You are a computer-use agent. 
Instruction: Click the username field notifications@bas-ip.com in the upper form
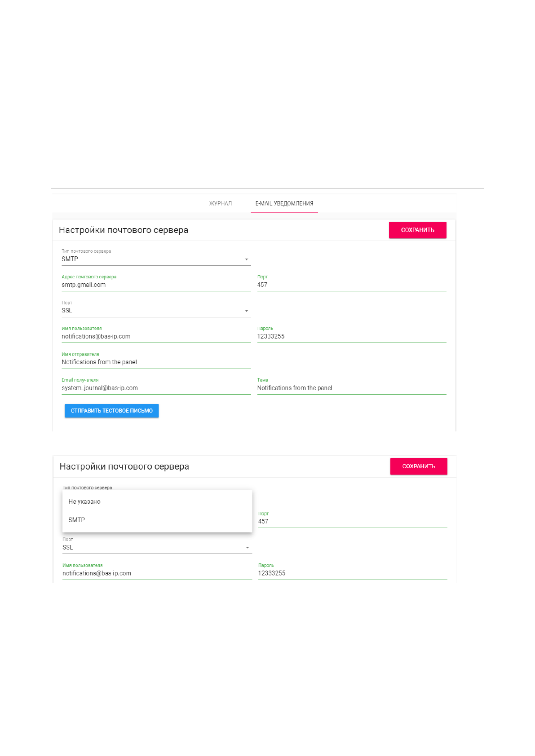pyautogui.click(x=155, y=337)
